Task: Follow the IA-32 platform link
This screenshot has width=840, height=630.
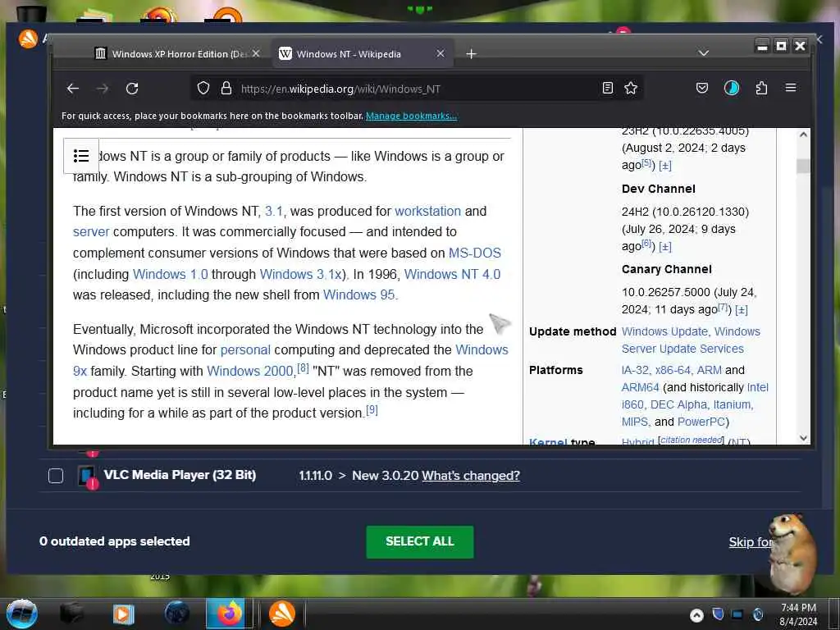Action: coord(635,370)
